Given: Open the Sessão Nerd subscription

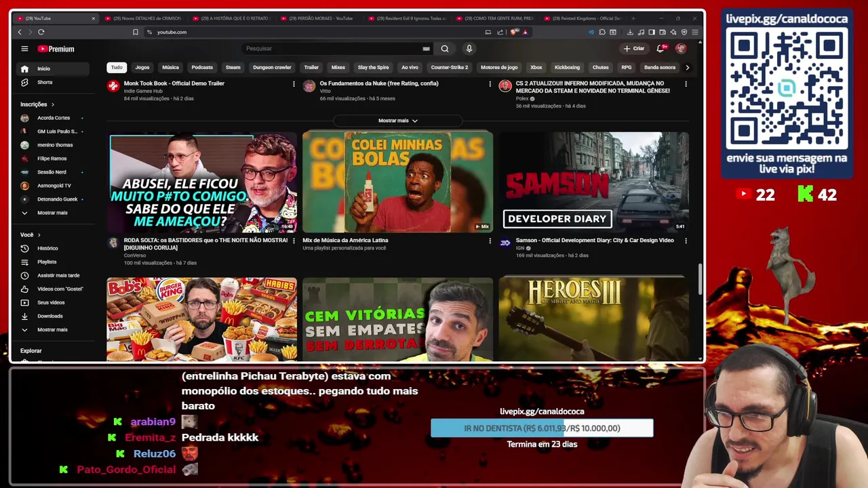Looking at the screenshot, I should (52, 172).
